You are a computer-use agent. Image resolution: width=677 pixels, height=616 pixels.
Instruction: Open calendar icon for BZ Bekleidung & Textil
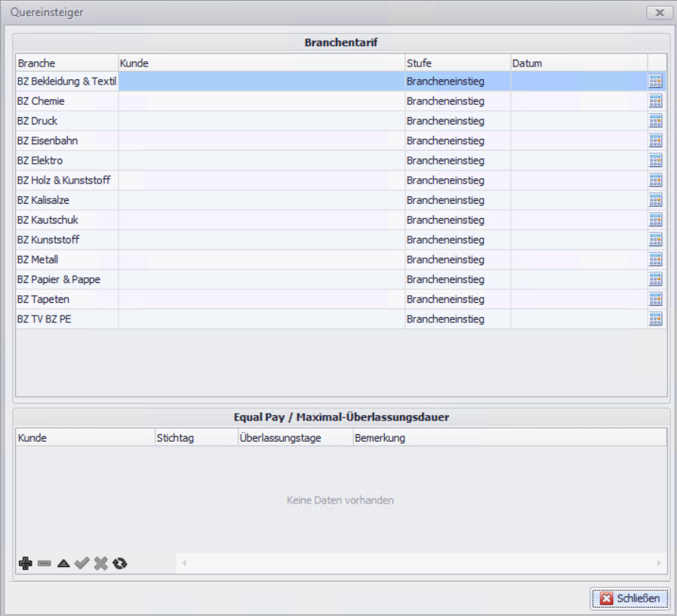655,82
